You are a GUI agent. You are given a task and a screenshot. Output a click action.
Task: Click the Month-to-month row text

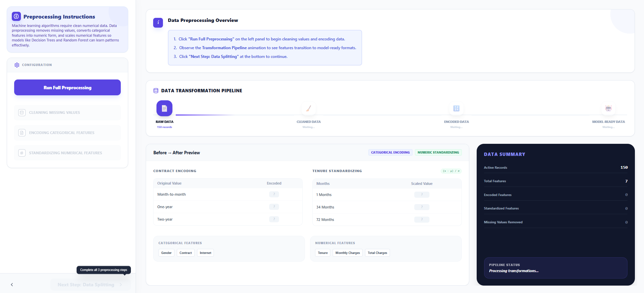point(171,194)
